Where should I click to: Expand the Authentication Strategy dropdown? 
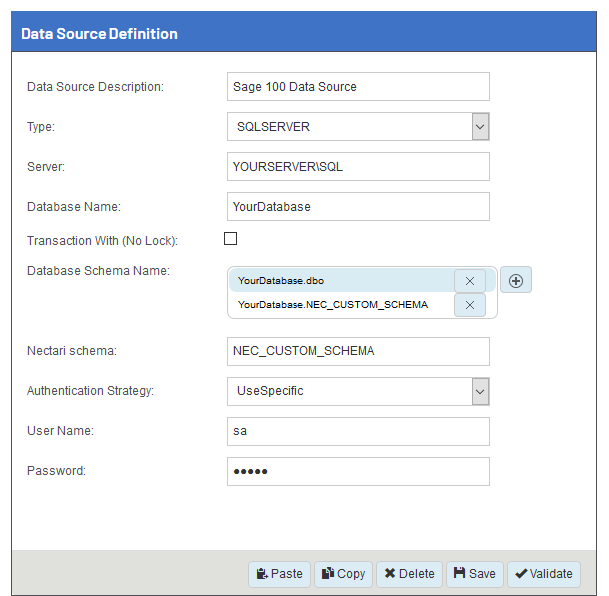coord(358,391)
